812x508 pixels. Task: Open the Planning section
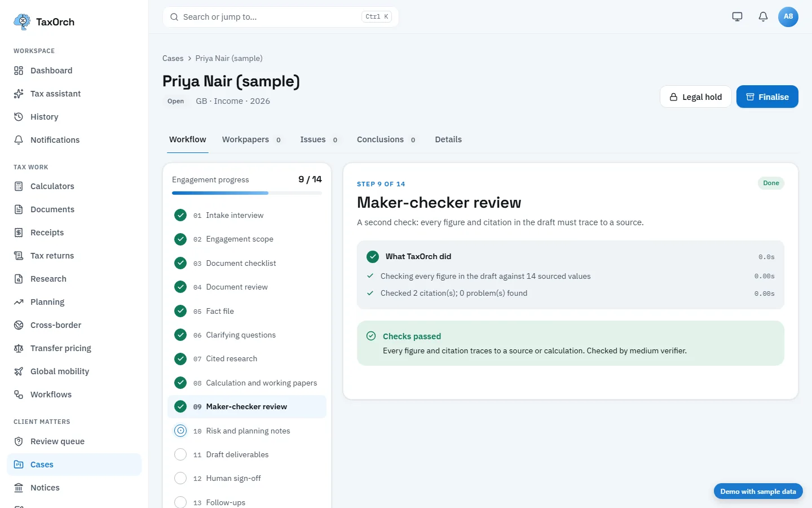(x=74, y=302)
